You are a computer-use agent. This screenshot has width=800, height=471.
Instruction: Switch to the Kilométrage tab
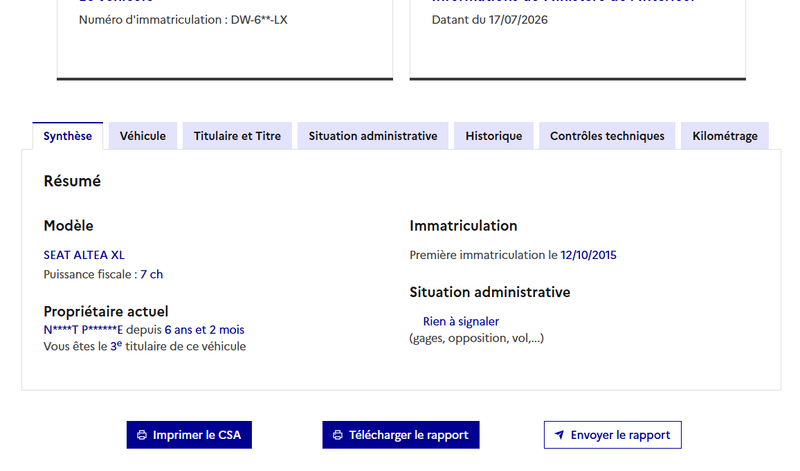[725, 136]
